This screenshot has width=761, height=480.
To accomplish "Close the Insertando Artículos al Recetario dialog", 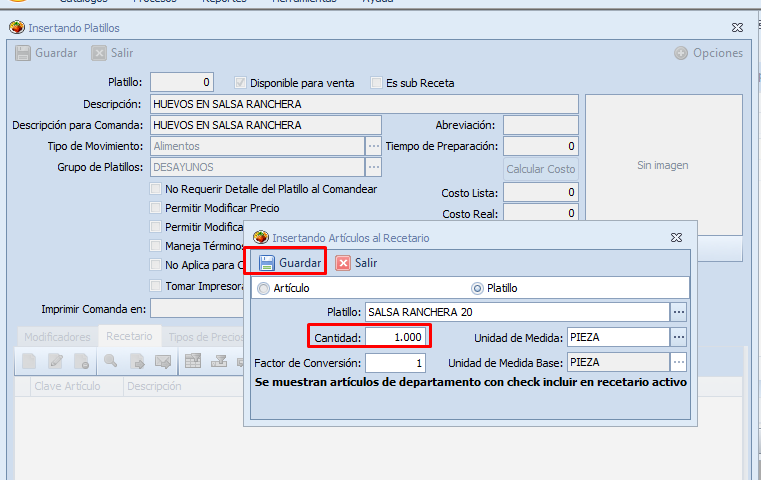I will (677, 237).
